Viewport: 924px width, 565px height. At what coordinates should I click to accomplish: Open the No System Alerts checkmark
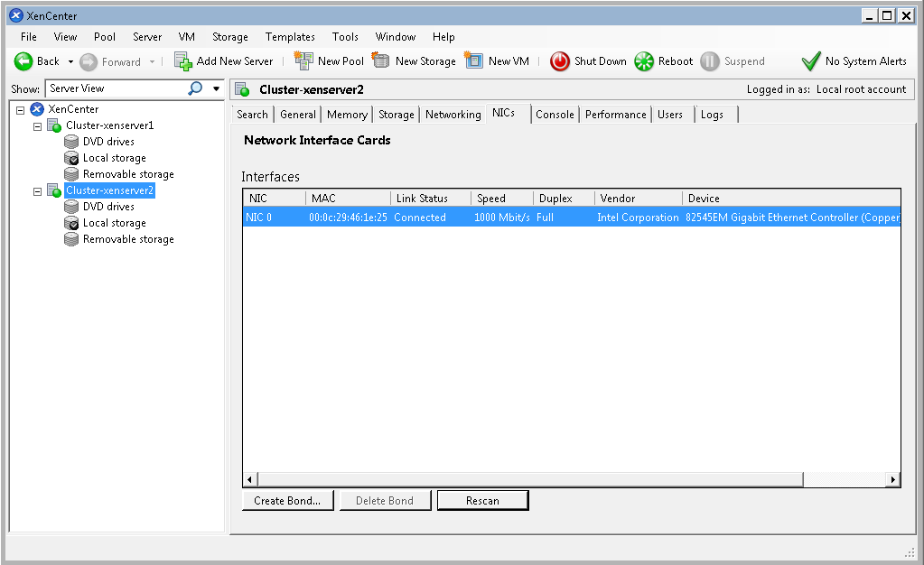(811, 61)
